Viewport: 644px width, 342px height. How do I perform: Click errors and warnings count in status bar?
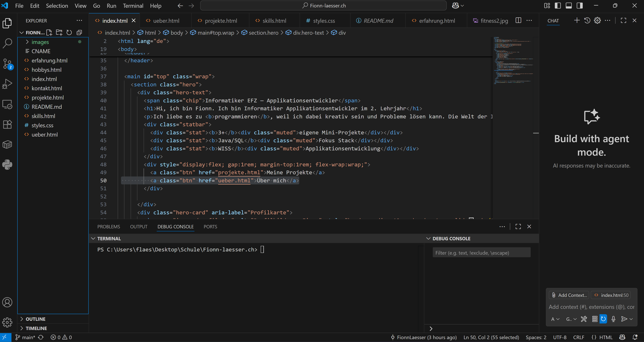click(61, 337)
